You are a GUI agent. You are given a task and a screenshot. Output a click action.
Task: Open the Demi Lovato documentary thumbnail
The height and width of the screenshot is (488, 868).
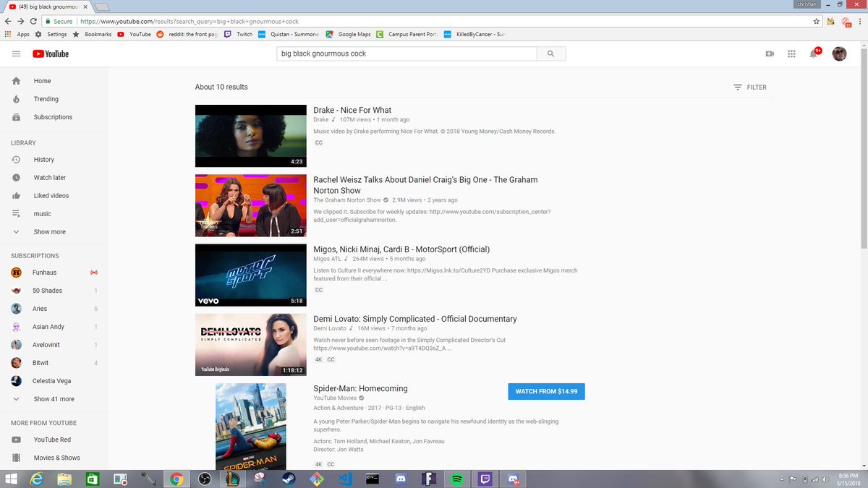pos(251,345)
